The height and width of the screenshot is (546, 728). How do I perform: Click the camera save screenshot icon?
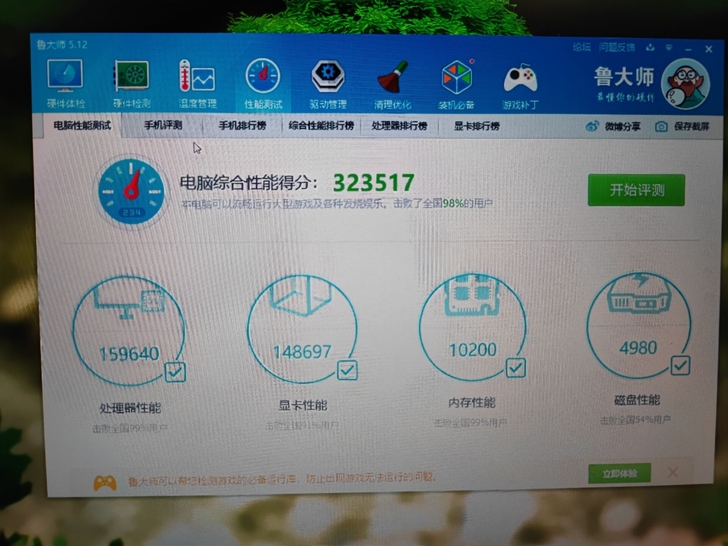(661, 126)
